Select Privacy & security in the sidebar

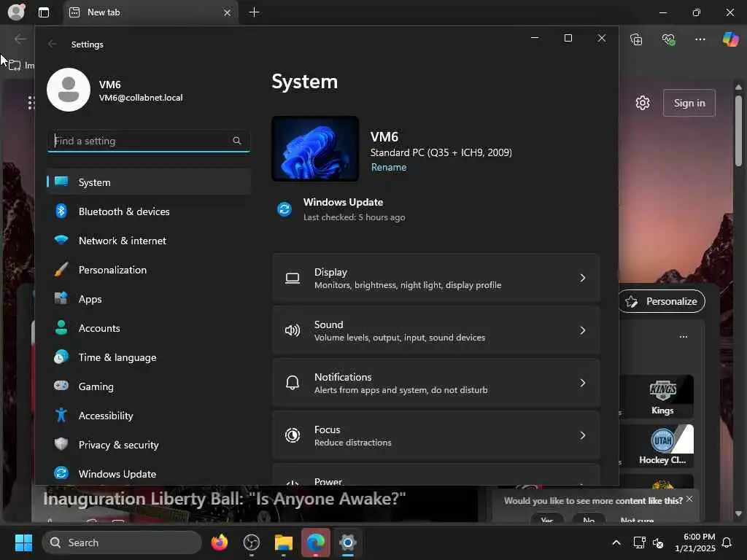point(149,445)
